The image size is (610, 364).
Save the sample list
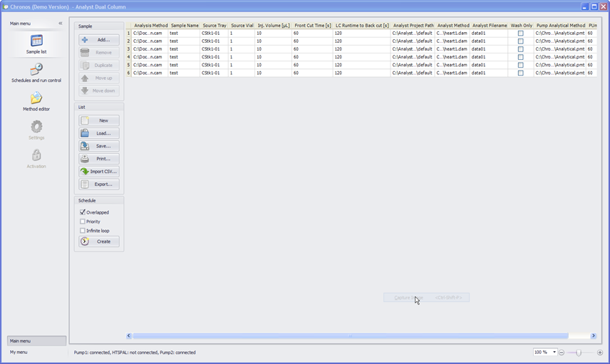99,146
